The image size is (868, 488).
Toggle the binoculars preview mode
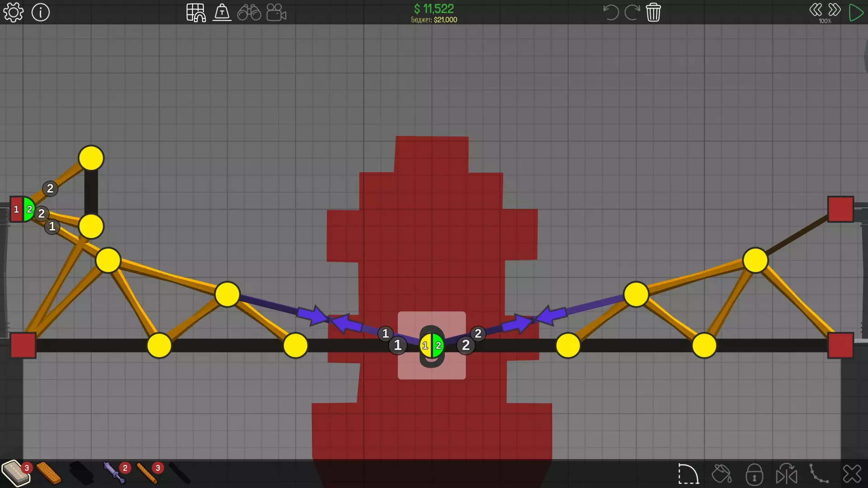coord(249,13)
